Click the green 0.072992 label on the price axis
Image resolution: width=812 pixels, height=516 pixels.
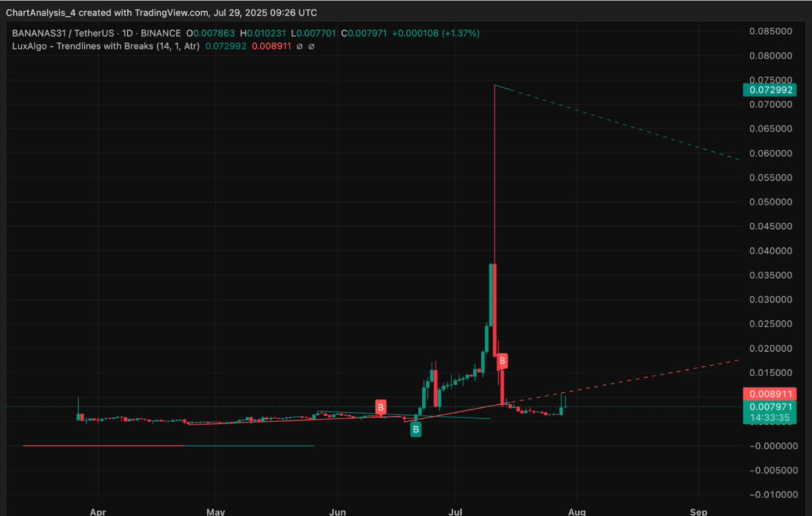[x=769, y=90]
